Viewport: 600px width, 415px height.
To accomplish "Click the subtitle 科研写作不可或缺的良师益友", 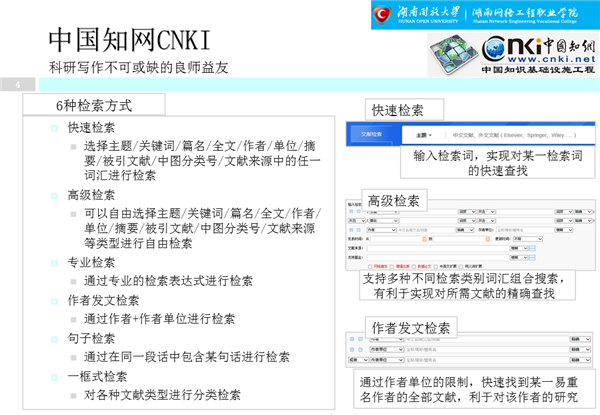I will [x=139, y=67].
